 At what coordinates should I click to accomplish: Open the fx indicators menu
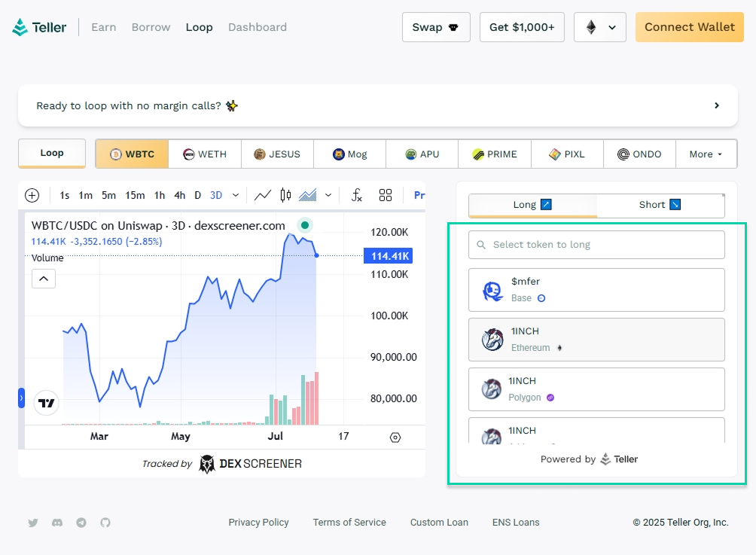coord(357,195)
